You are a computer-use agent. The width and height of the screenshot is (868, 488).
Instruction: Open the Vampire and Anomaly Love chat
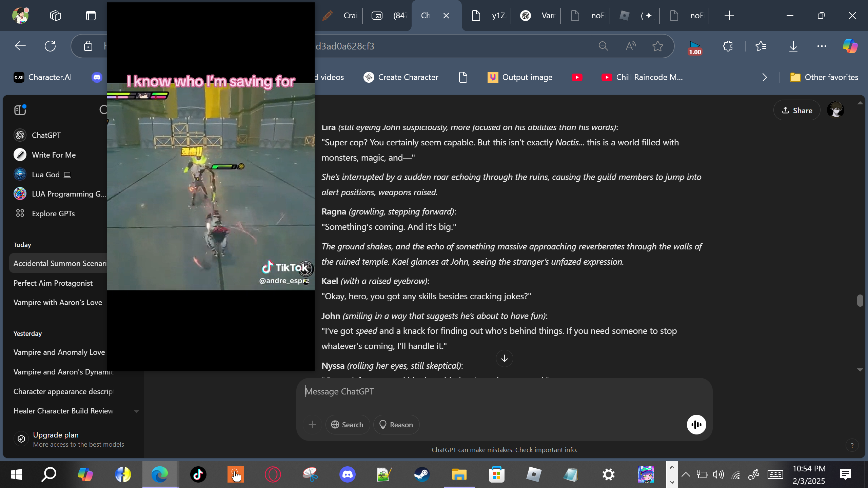59,352
